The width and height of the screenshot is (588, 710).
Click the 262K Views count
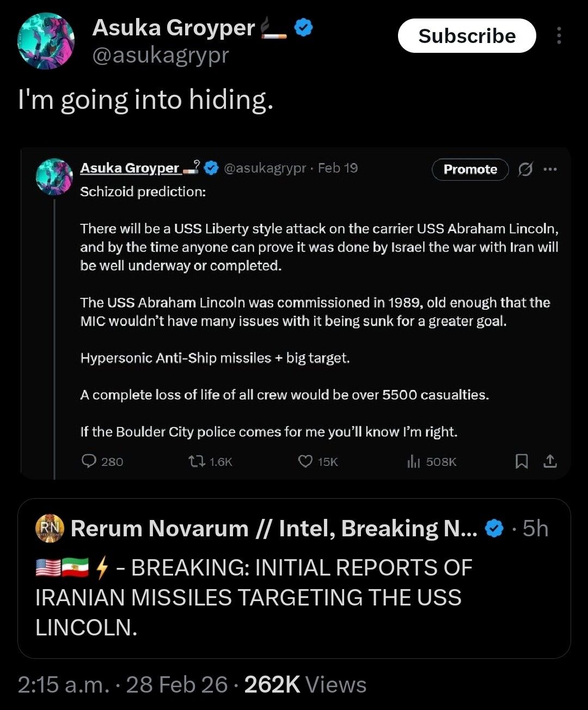coord(305,685)
